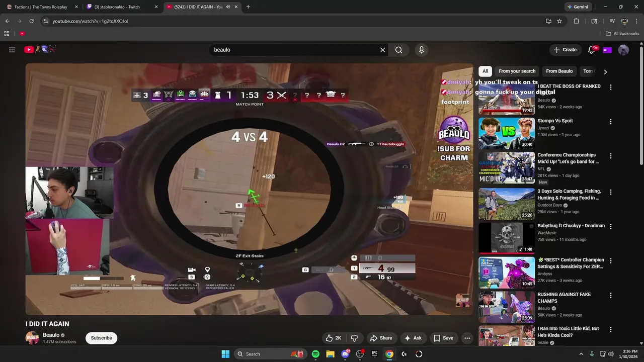Go back with the browser back arrow
This screenshot has height=362, width=644.
pyautogui.click(x=7, y=21)
